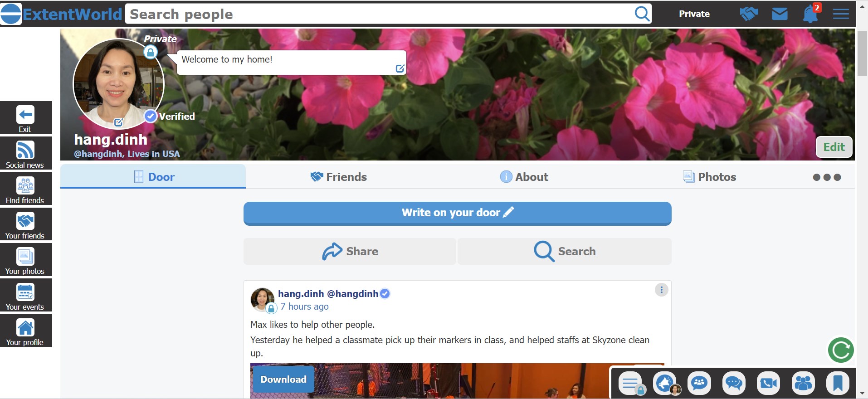Image resolution: width=868 pixels, height=399 pixels.
Task: Edit the Welcome message with pencil icon
Action: pos(400,68)
